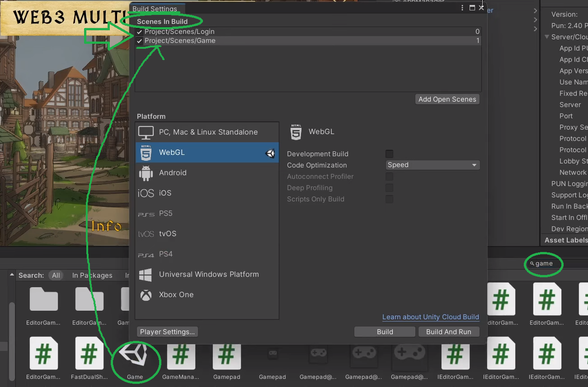588x387 pixels.
Task: Click the Android robot icon in Platform list
Action: [146, 173]
